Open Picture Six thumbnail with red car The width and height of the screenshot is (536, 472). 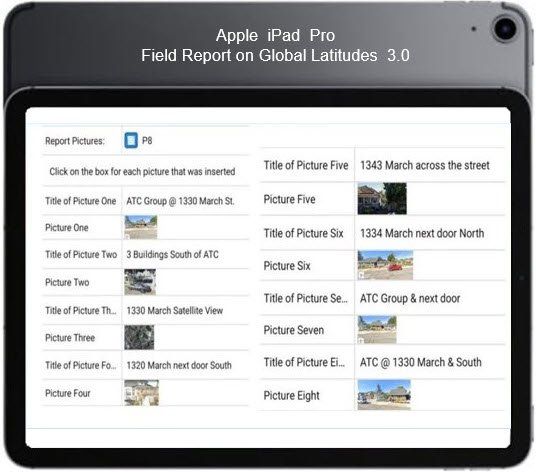pos(385,265)
